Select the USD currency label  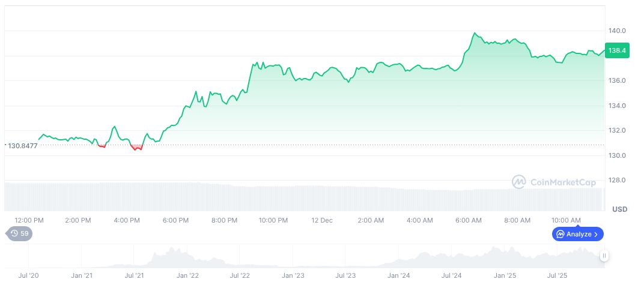point(619,209)
